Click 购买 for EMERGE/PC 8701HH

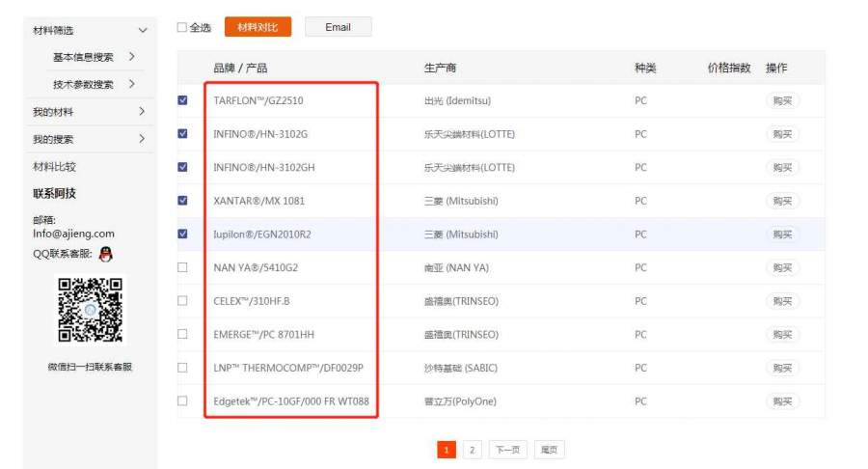pos(782,335)
